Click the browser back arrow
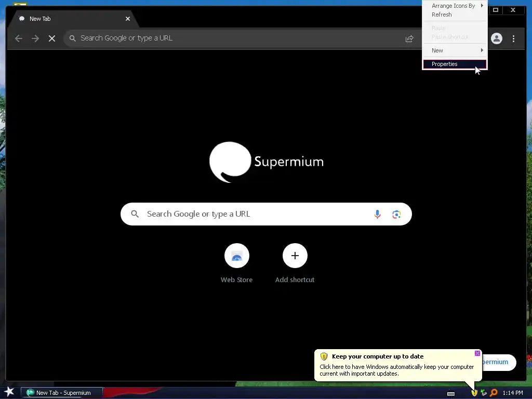This screenshot has width=532, height=399. click(x=19, y=38)
